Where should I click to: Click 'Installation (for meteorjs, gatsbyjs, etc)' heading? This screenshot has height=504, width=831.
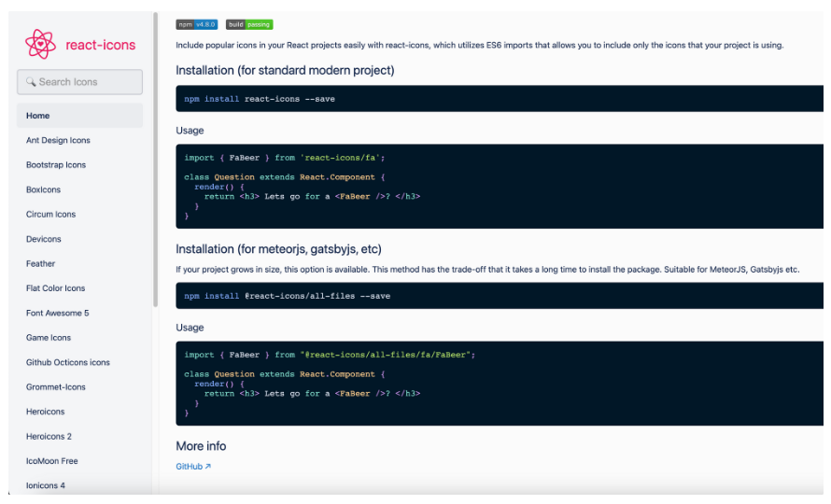pos(279,249)
